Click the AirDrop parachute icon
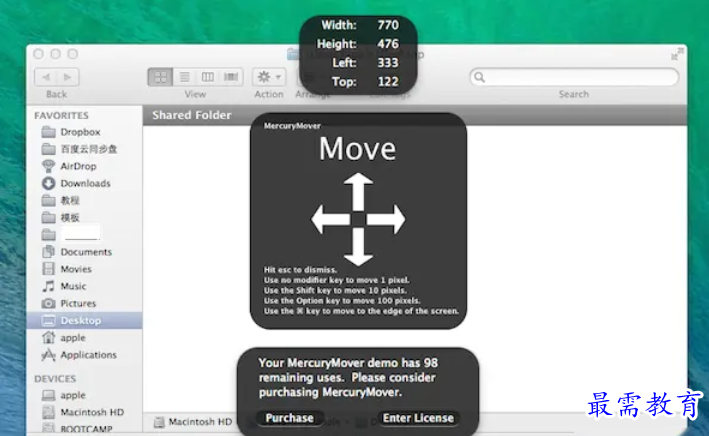Image resolution: width=709 pixels, height=436 pixels. click(48, 166)
